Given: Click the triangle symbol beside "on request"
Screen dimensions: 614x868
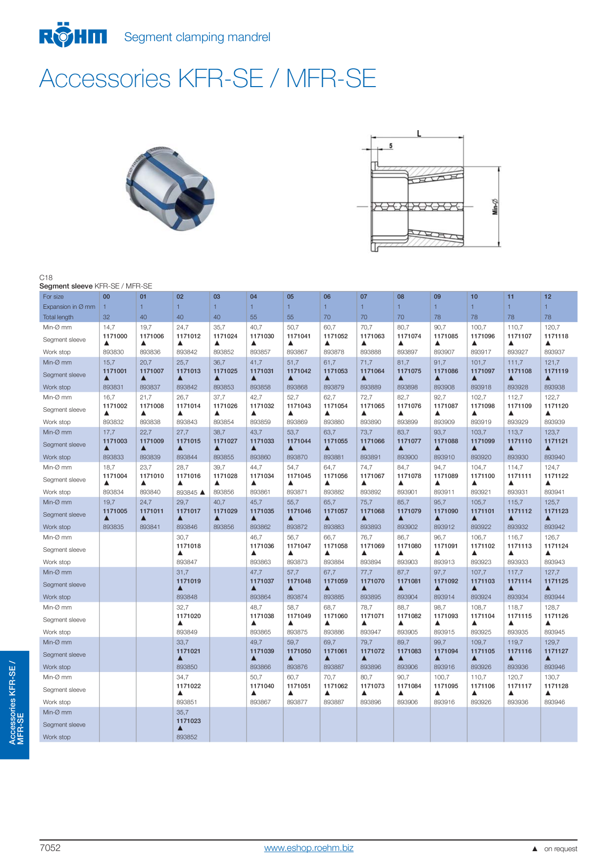Looking at the screenshot, I should 535,849.
